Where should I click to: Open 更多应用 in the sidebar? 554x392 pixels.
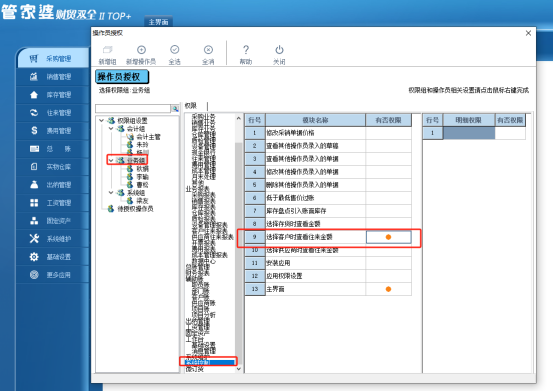53,275
